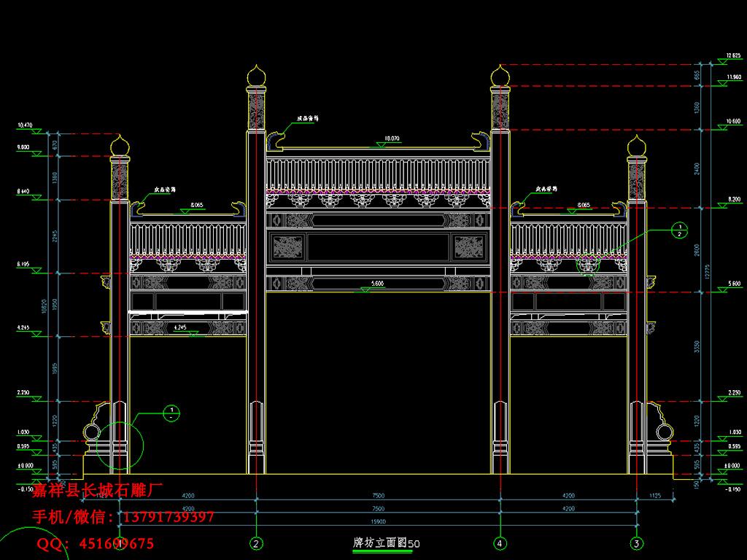747x560 pixels.
Task: Select the 15900 overall width dimension
Action: click(379, 520)
